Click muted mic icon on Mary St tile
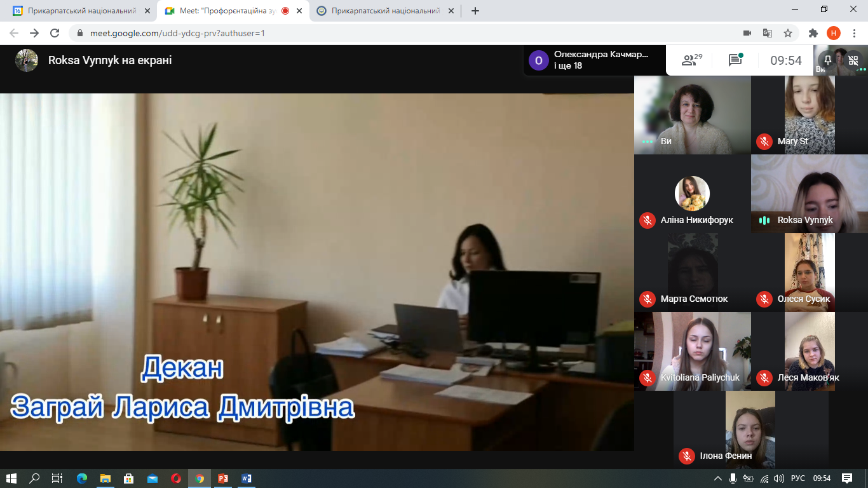 click(x=764, y=141)
